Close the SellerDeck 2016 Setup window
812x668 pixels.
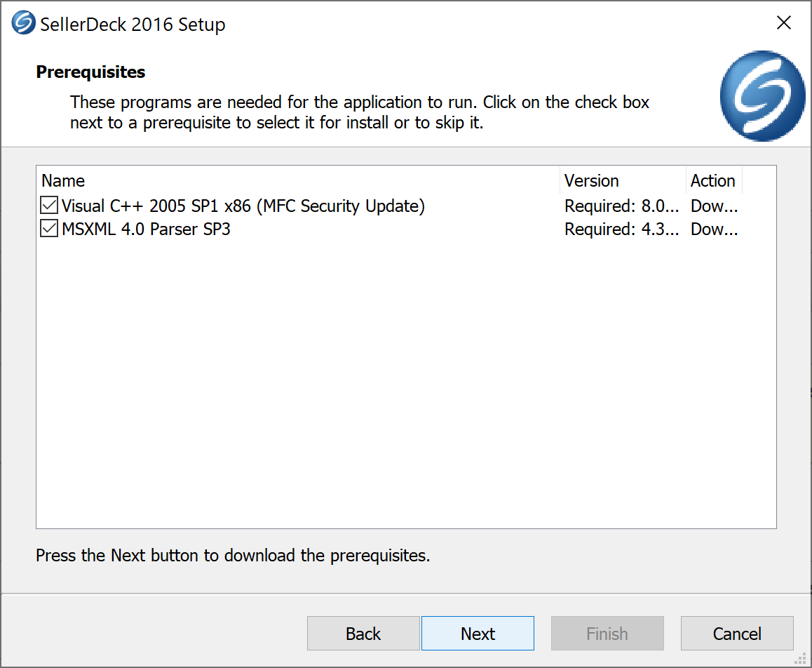pos(784,23)
